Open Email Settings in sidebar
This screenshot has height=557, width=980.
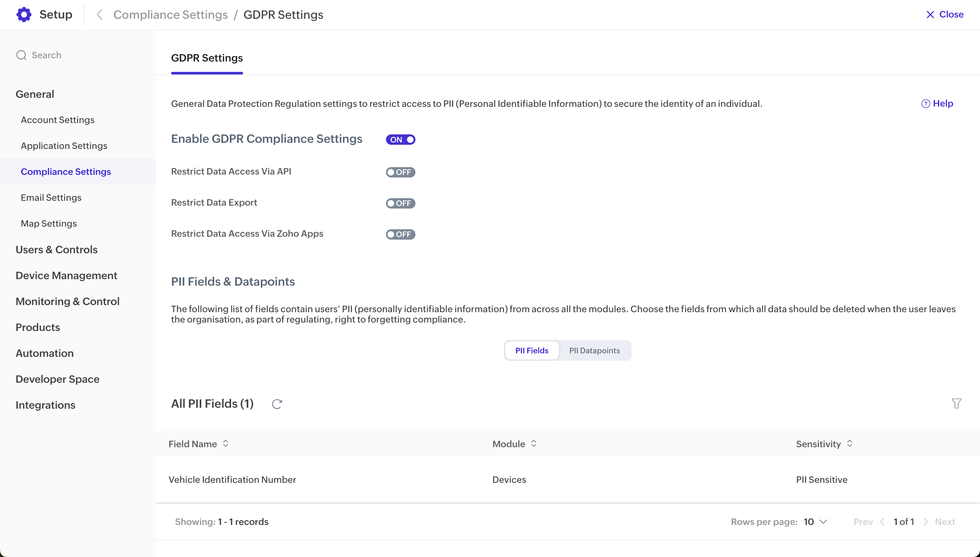(x=51, y=198)
